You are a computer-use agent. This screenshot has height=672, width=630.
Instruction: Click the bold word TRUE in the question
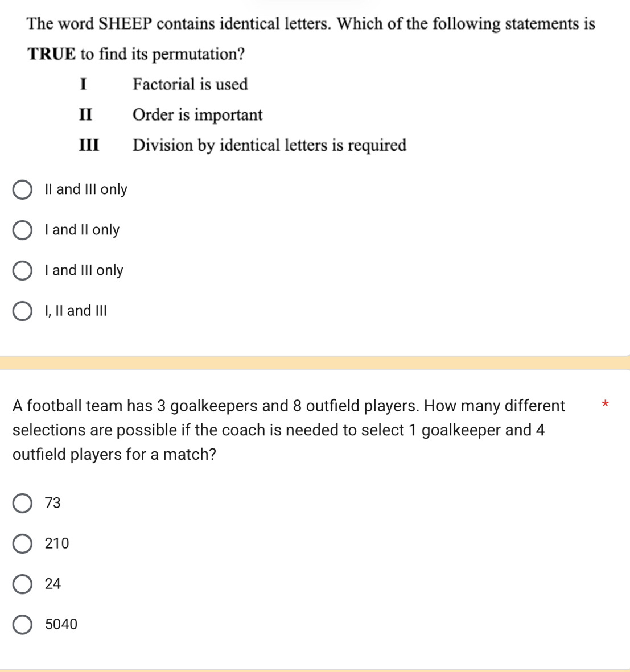click(x=51, y=54)
